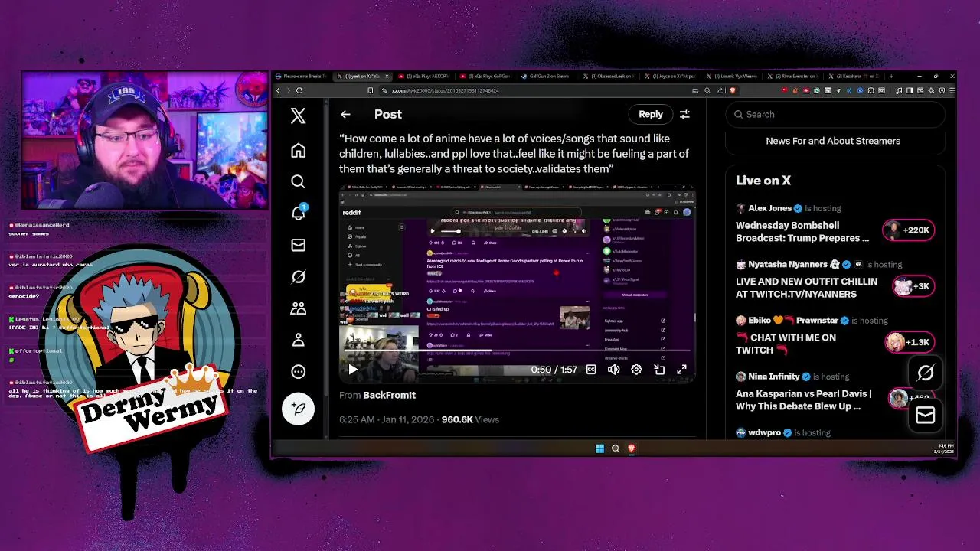Bookmark this page icon

(x=370, y=90)
